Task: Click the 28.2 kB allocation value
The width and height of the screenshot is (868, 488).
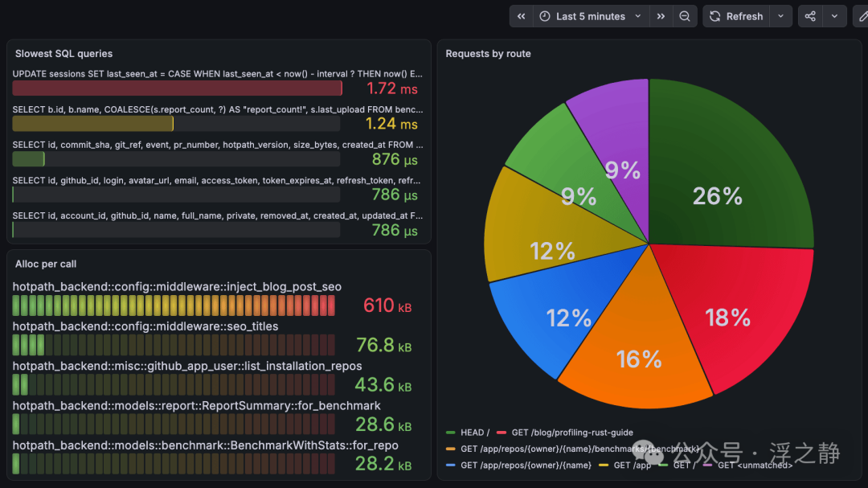Action: click(x=383, y=464)
